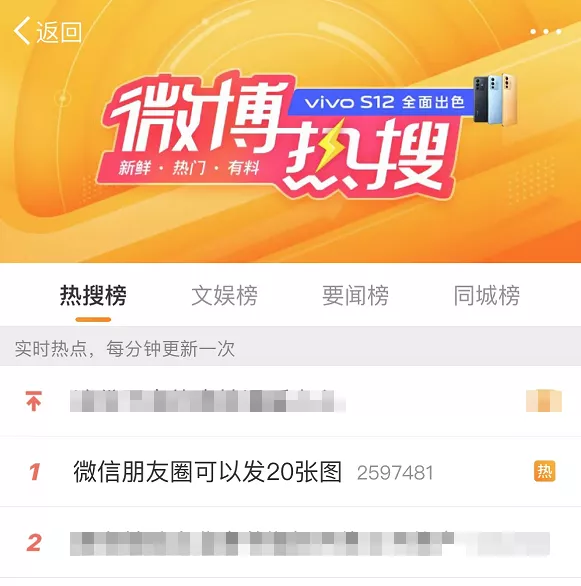Image resolution: width=581 pixels, height=586 pixels.
Task: Tap the blurred badge on pinned row
Action: 544,401
